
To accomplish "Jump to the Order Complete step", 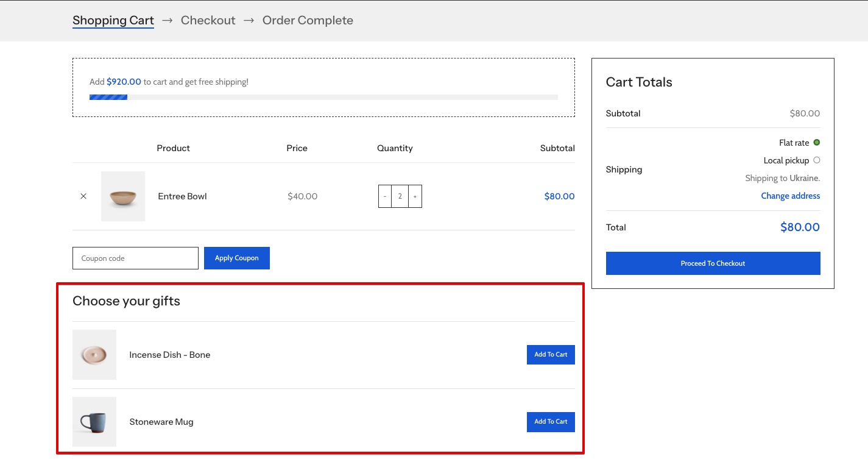I will click(x=308, y=20).
